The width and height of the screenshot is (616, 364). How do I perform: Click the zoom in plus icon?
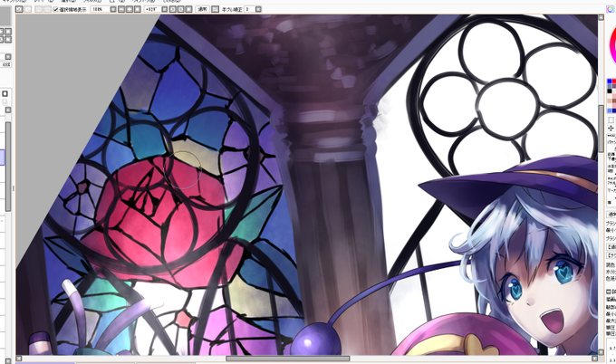point(130,9)
